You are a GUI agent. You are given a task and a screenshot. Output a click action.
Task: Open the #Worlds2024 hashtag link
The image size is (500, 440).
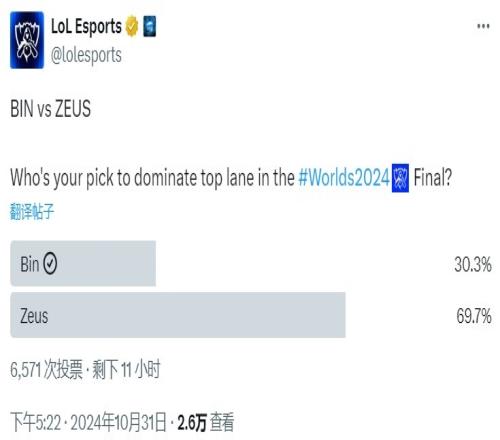point(344,178)
